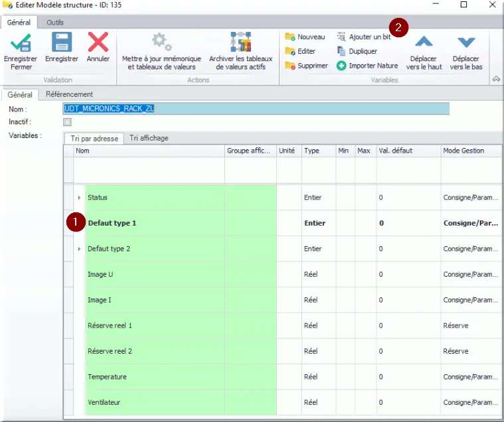Expand the Status variable row
Screen dimensions: 504x422
click(79, 198)
